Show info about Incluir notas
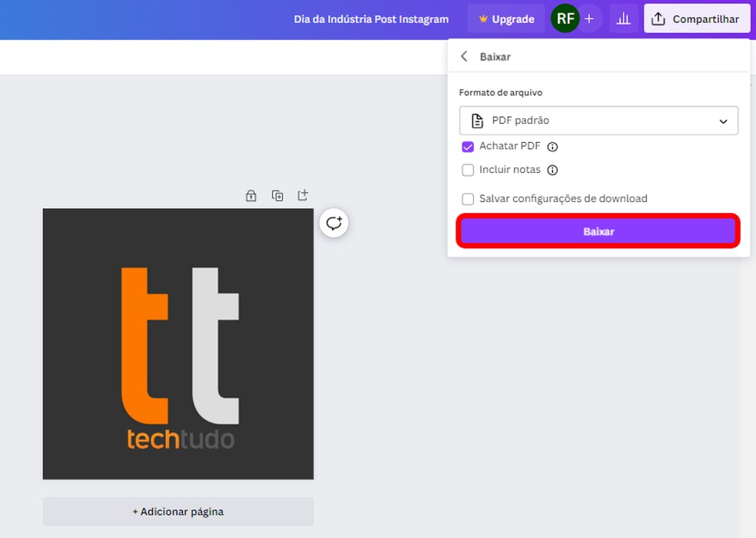The width and height of the screenshot is (756, 538). pyautogui.click(x=552, y=170)
